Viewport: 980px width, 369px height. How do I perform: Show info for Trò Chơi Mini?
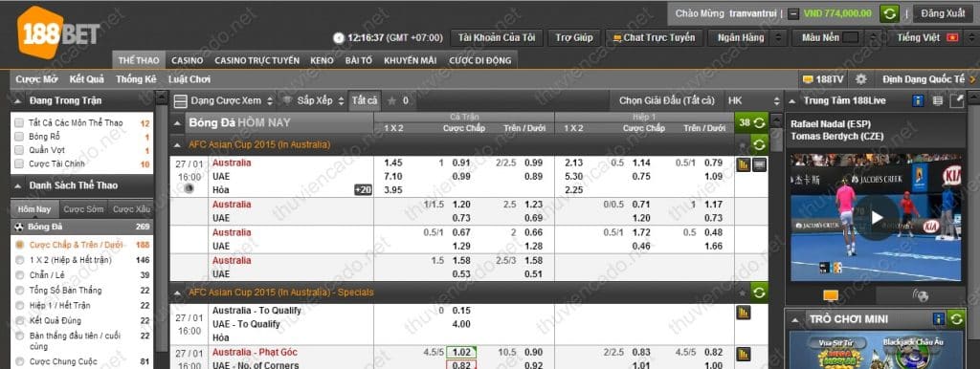point(938,319)
